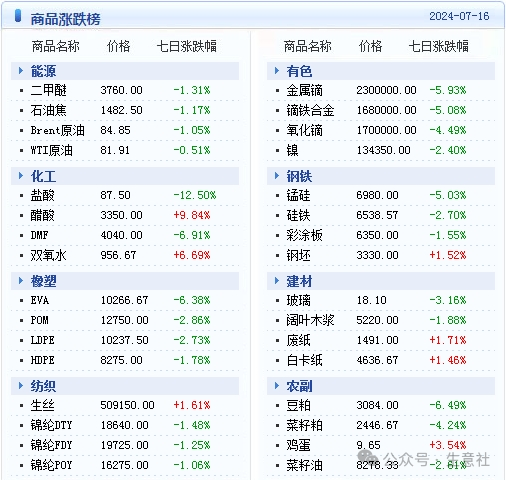The height and width of the screenshot is (480, 506).
Task: Click 豆粕 change value -6.49%
Action: (448, 405)
